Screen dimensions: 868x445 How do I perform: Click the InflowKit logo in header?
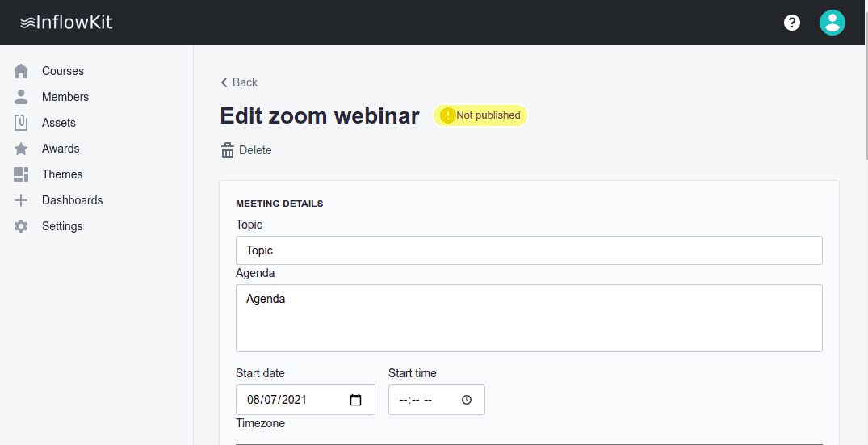point(66,23)
